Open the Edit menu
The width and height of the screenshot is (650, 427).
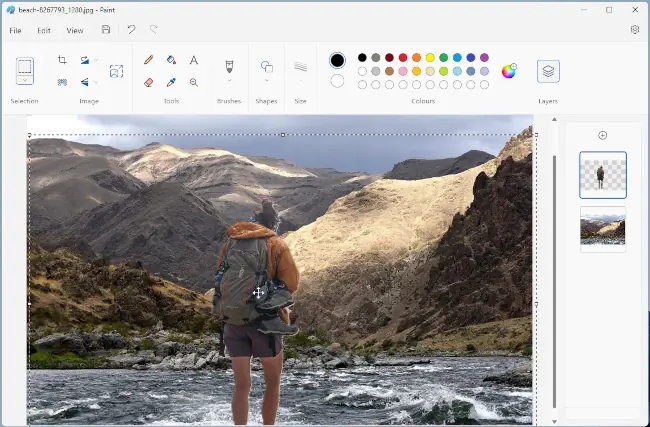click(x=44, y=30)
